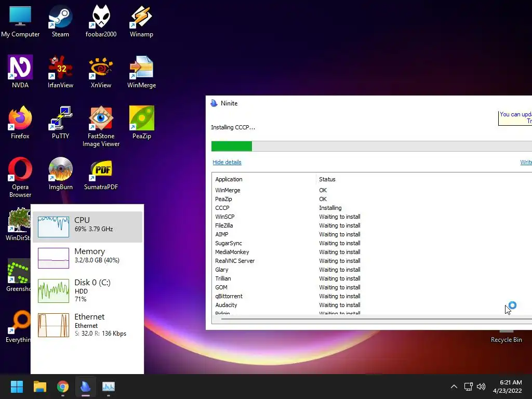
Task: Select CPU graph in performance panel
Action: (87, 227)
